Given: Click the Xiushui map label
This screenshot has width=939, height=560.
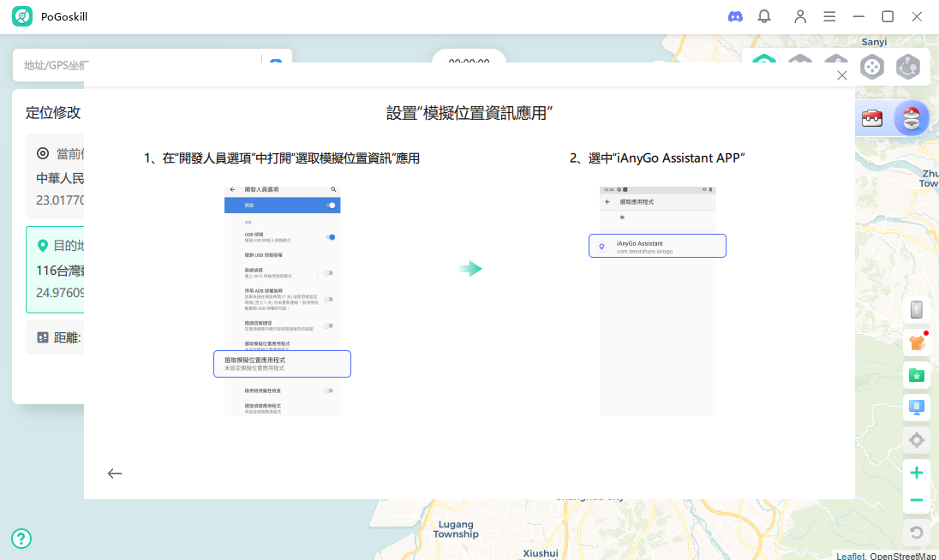Looking at the screenshot, I should click(540, 554).
